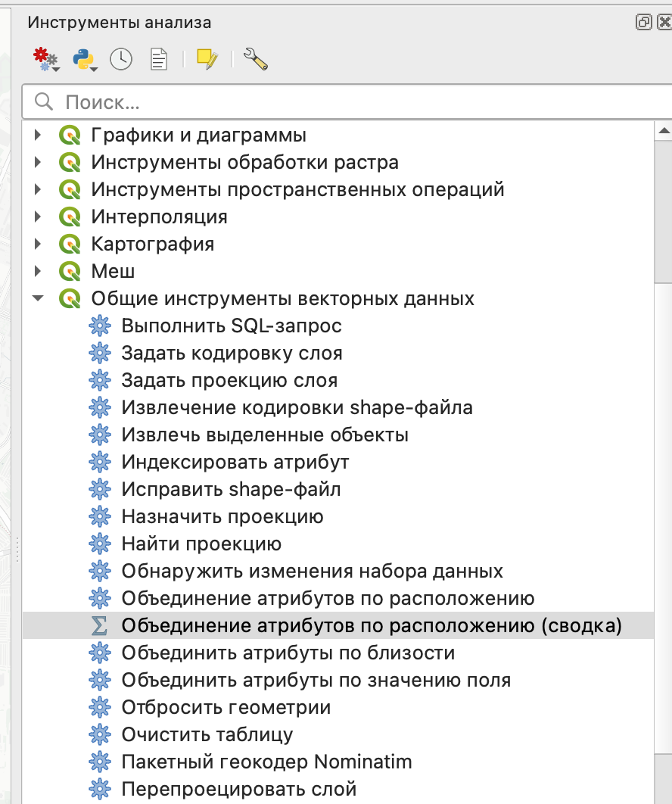Open the Python scripts menu
Viewport: 672px width, 804px height.
(x=85, y=59)
